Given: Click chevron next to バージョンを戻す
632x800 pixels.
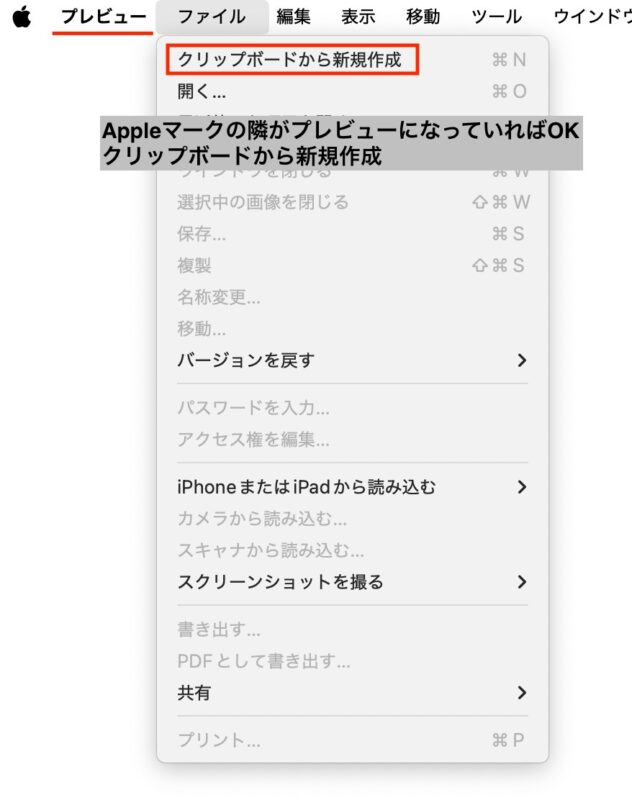Looking at the screenshot, I should click(x=521, y=360).
